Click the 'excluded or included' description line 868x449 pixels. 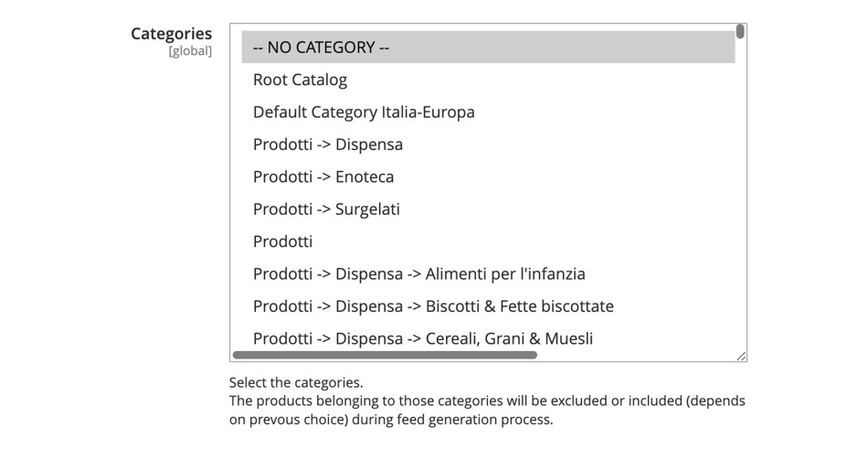(x=487, y=401)
